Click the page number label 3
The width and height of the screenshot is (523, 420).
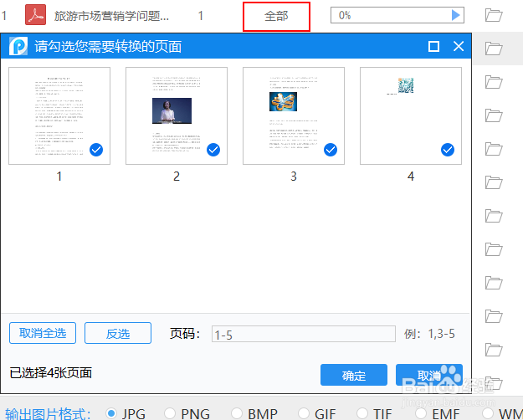click(x=294, y=177)
